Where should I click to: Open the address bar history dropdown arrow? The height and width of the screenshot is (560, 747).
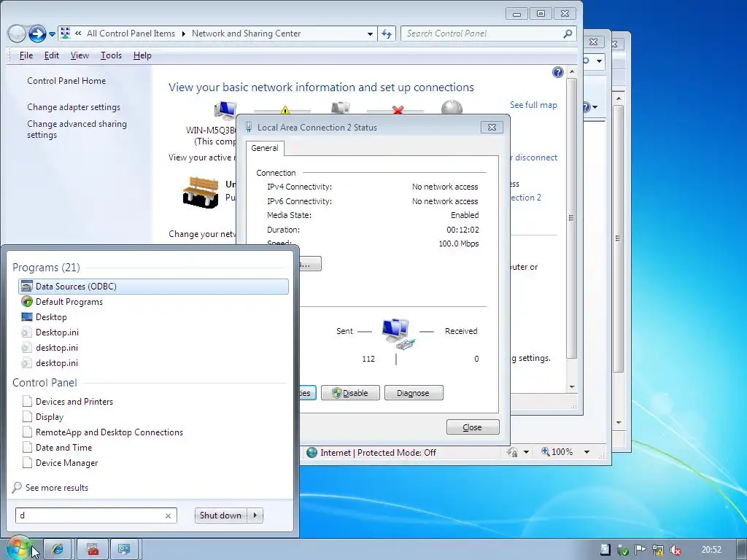(370, 34)
